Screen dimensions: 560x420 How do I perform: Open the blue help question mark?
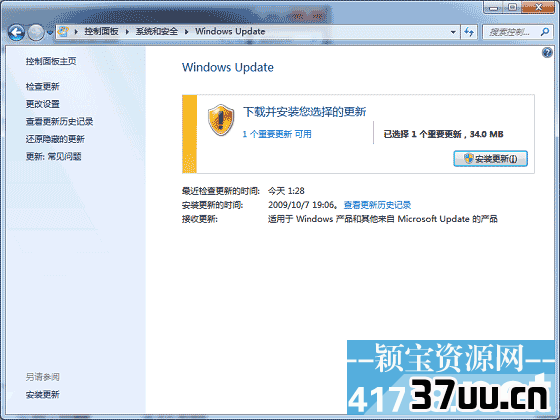point(547,53)
